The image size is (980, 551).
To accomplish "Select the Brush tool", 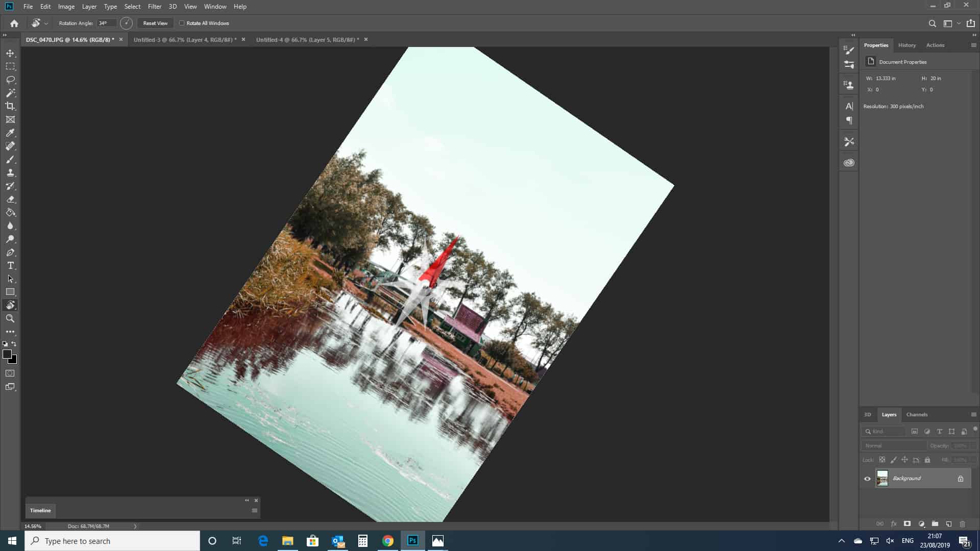I will tap(10, 159).
